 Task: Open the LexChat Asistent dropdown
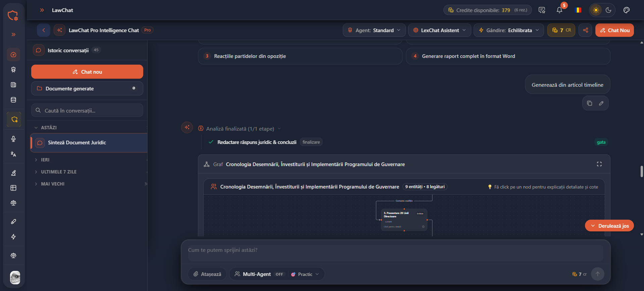click(439, 30)
